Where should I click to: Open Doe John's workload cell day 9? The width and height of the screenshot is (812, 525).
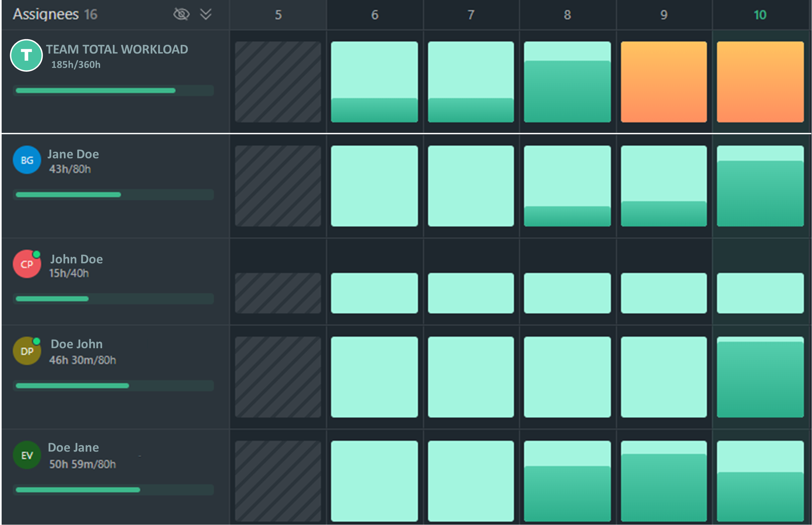(x=664, y=377)
